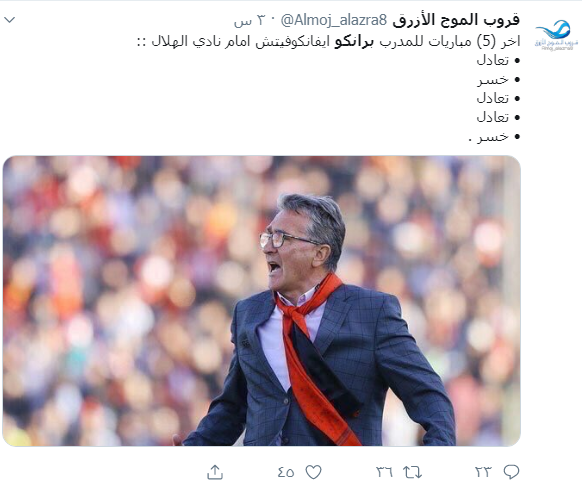Open the coach photo attached to tweet

[x=262, y=301]
